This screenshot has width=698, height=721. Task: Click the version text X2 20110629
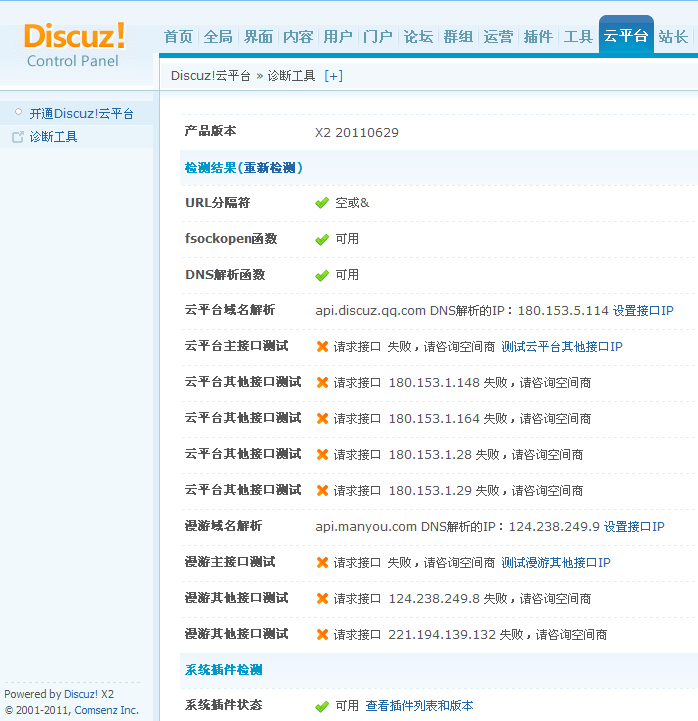(x=357, y=133)
